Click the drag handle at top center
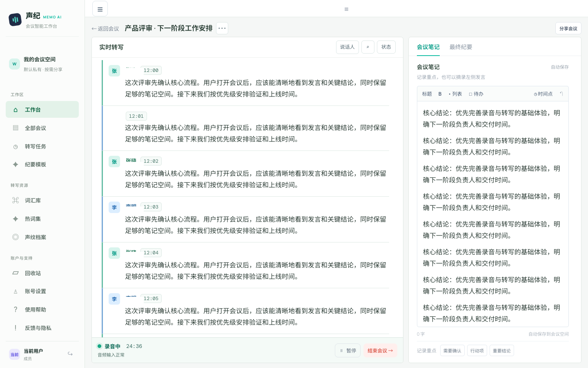The width and height of the screenshot is (588, 368). pyautogui.click(x=346, y=9)
